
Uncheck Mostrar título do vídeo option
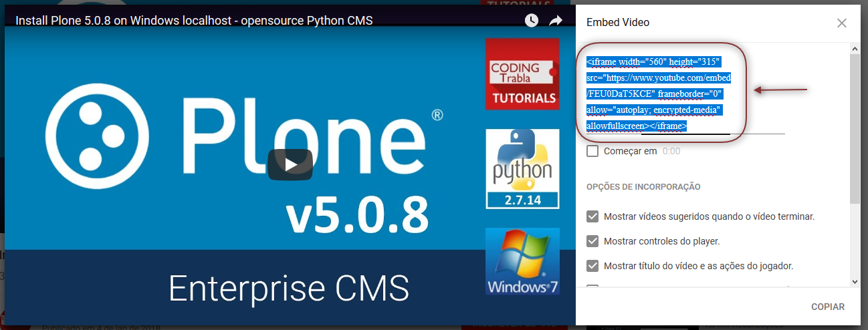[592, 266]
